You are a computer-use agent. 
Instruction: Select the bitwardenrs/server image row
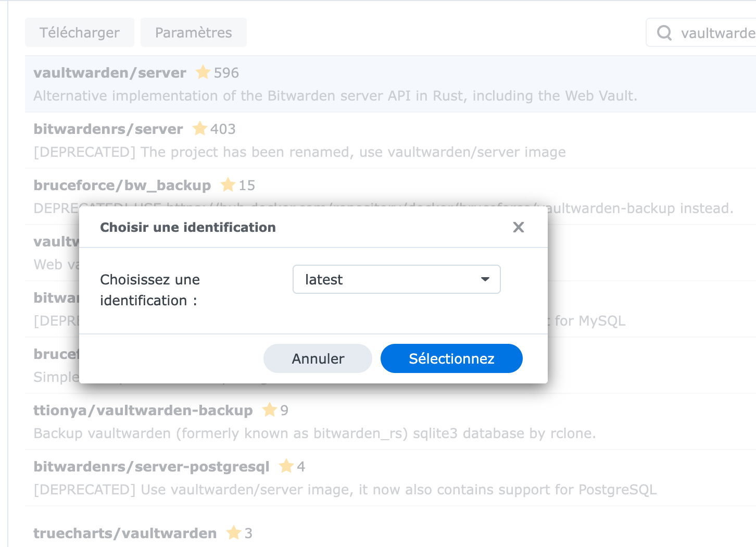390,140
